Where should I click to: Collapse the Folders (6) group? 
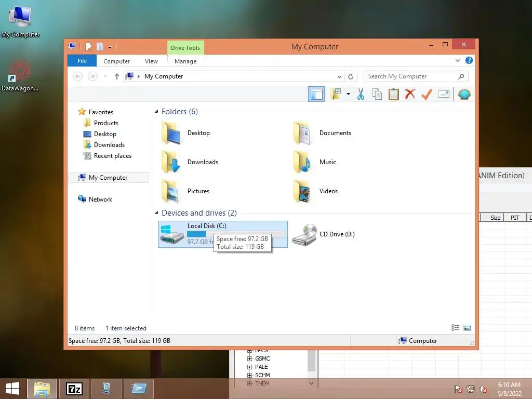tap(156, 112)
